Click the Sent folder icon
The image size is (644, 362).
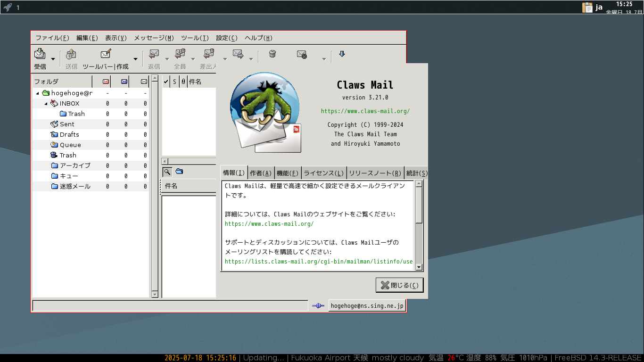[54, 124]
